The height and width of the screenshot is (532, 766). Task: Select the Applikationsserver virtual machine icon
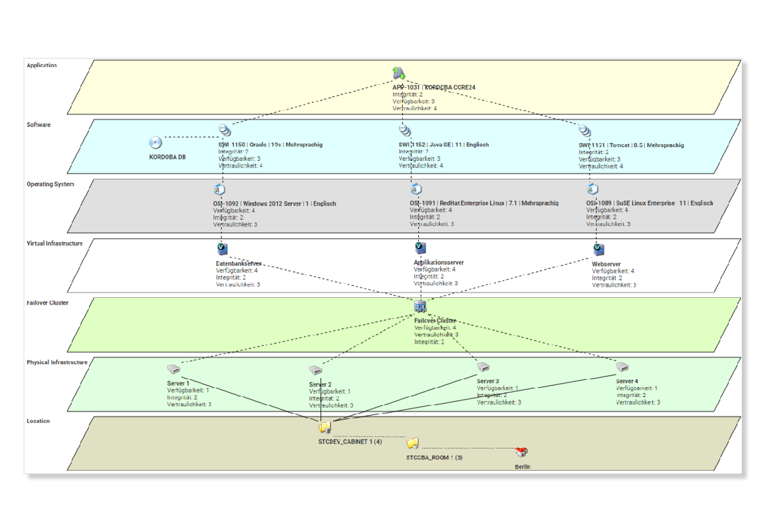pos(420,247)
